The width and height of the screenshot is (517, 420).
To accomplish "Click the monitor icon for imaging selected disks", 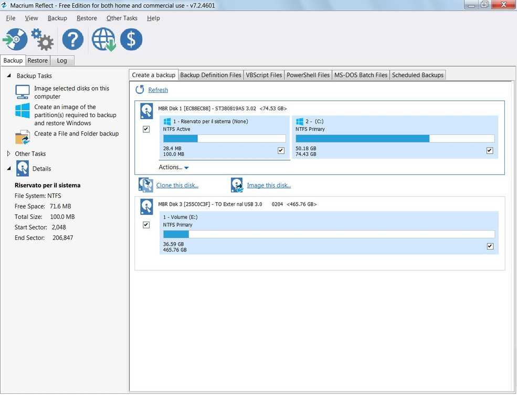I will tap(23, 92).
